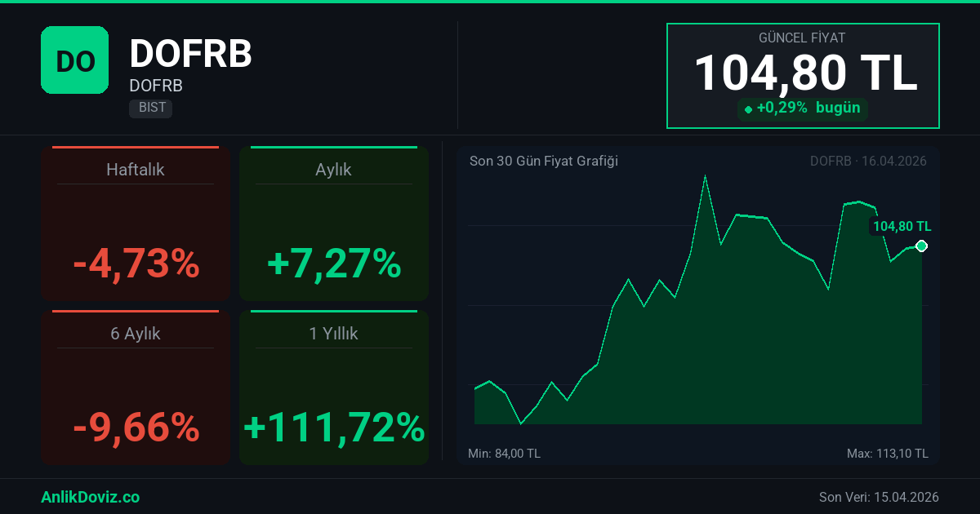980x514 pixels.
Task: Open the AnlikDoviz.co link
Action: 90,497
